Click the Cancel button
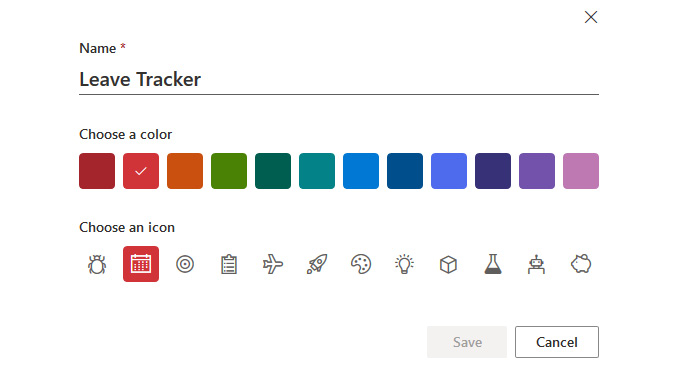680x372 pixels. [557, 342]
